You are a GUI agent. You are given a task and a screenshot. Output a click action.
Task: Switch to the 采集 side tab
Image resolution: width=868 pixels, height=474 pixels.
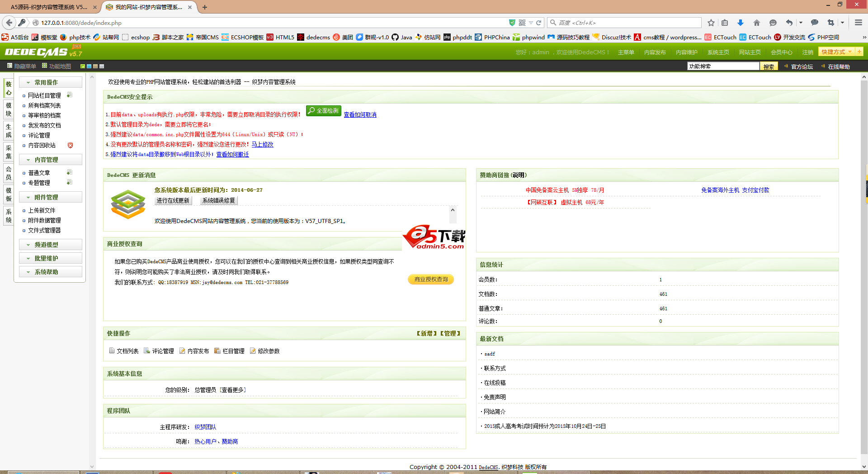9,152
